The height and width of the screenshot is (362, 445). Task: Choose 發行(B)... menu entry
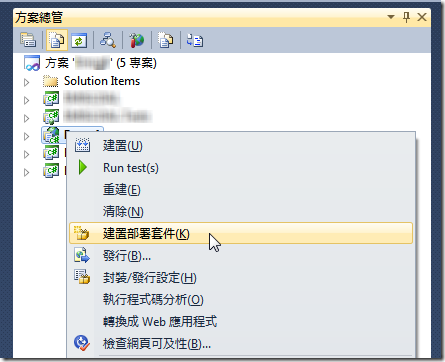point(241,256)
